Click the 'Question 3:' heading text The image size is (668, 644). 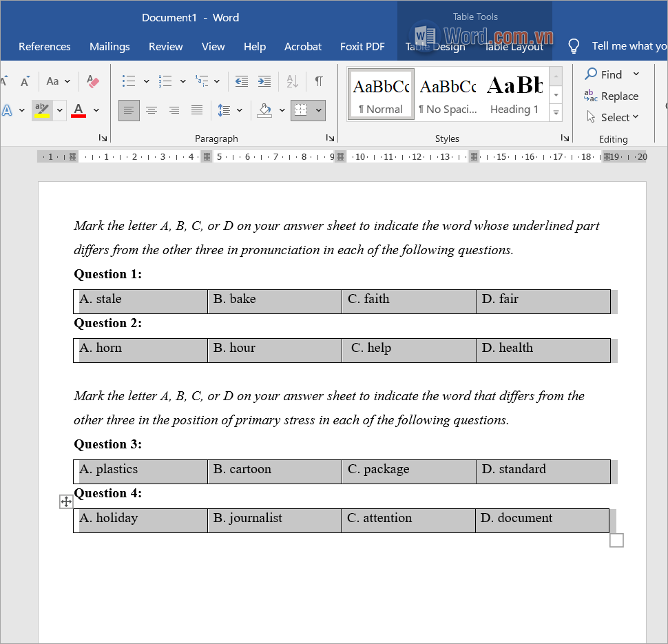click(108, 444)
